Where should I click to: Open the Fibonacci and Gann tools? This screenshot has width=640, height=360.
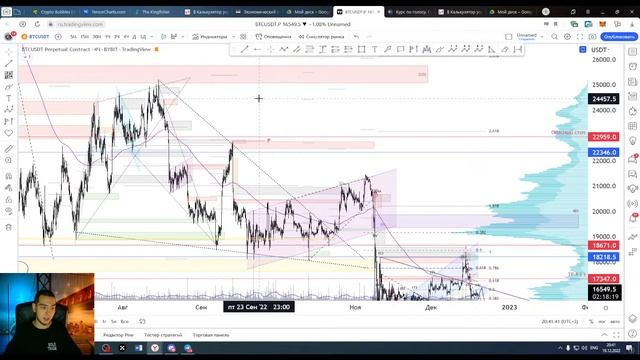click(9, 75)
